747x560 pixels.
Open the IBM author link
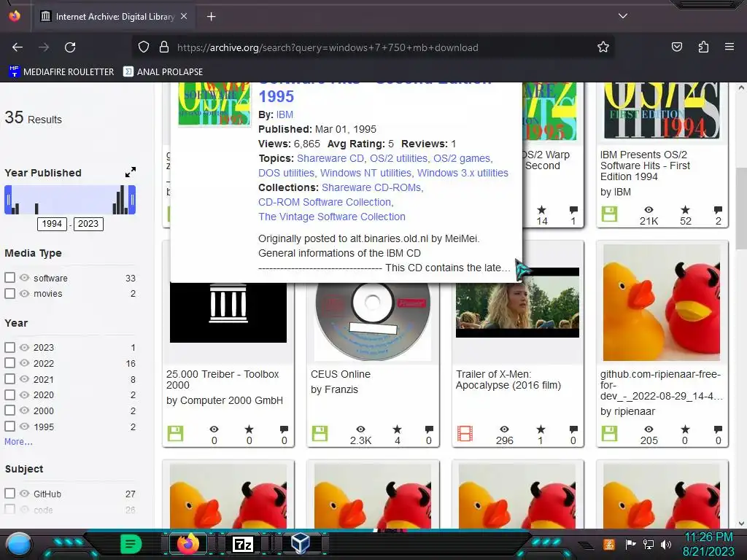point(285,114)
